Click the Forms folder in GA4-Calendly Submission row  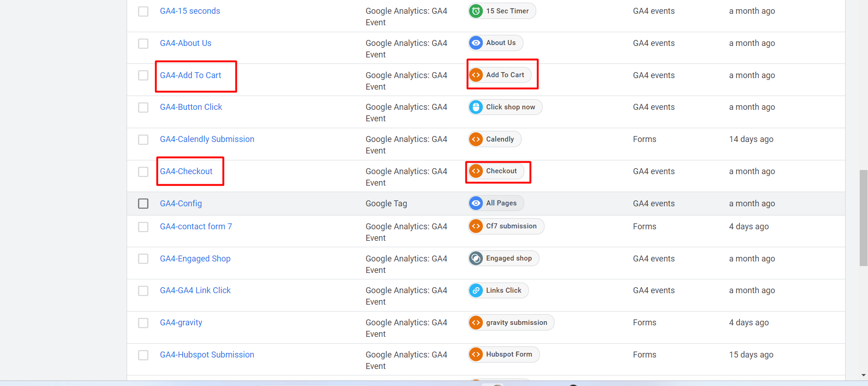click(644, 139)
